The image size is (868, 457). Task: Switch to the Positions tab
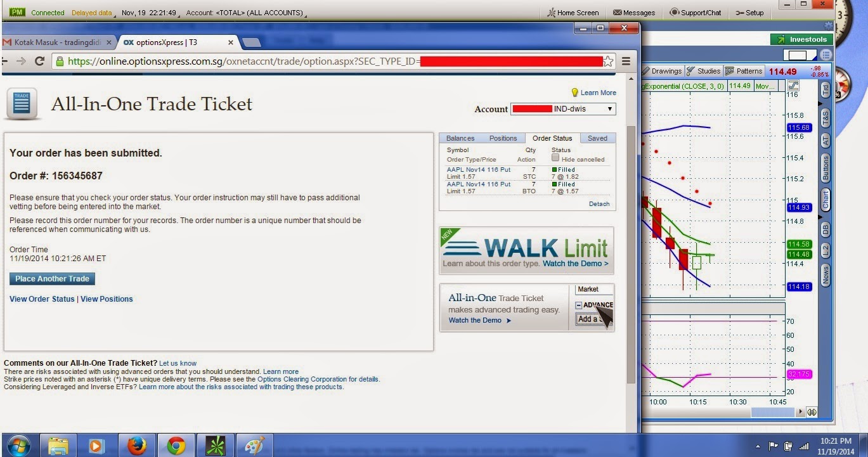coord(503,138)
